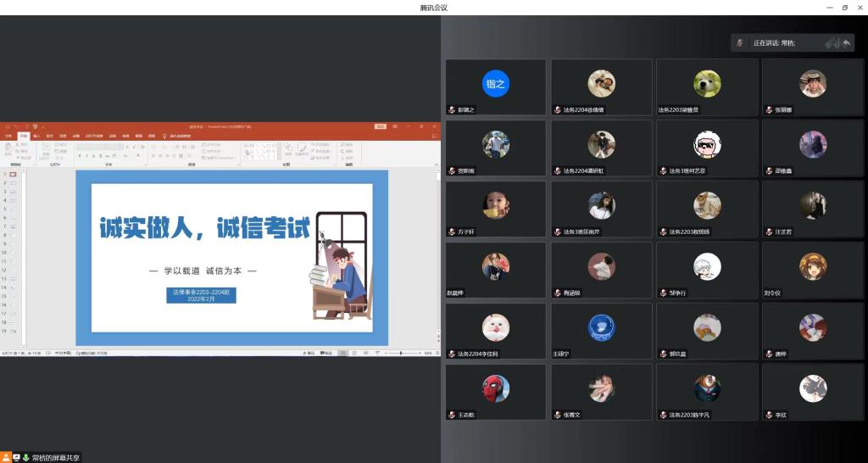
Task: Select the Spider-Man avatar participant tile
Action: 496,392
